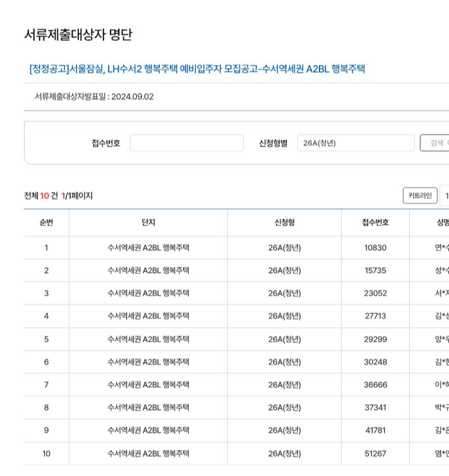Select receipt number 30248 cell

click(x=375, y=362)
